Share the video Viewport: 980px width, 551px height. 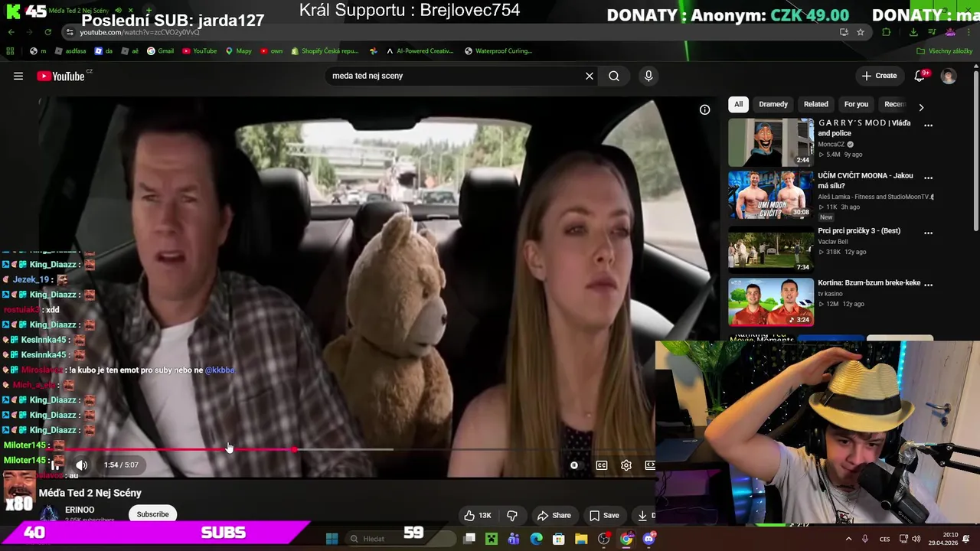[554, 515]
